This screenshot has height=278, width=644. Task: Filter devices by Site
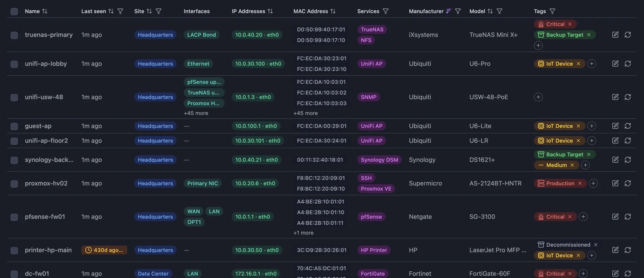pyautogui.click(x=159, y=11)
